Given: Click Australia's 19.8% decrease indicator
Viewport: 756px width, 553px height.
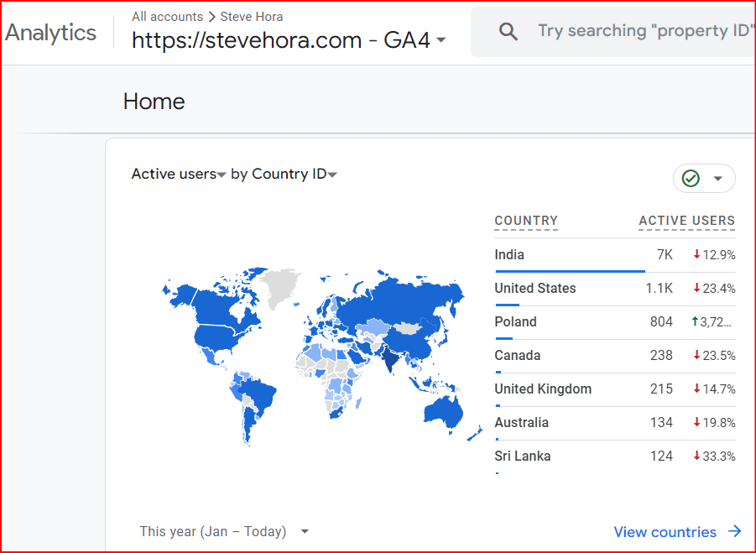Looking at the screenshot, I should [x=714, y=422].
